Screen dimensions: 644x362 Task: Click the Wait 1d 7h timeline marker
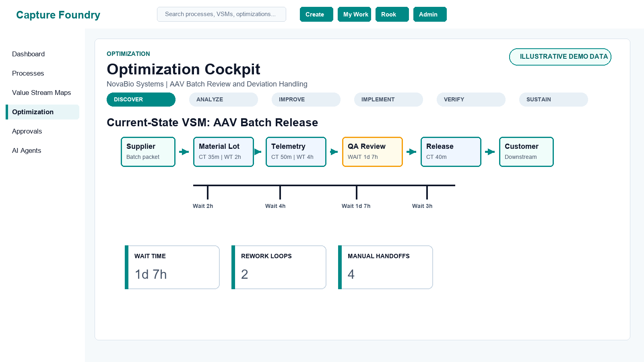356,206
